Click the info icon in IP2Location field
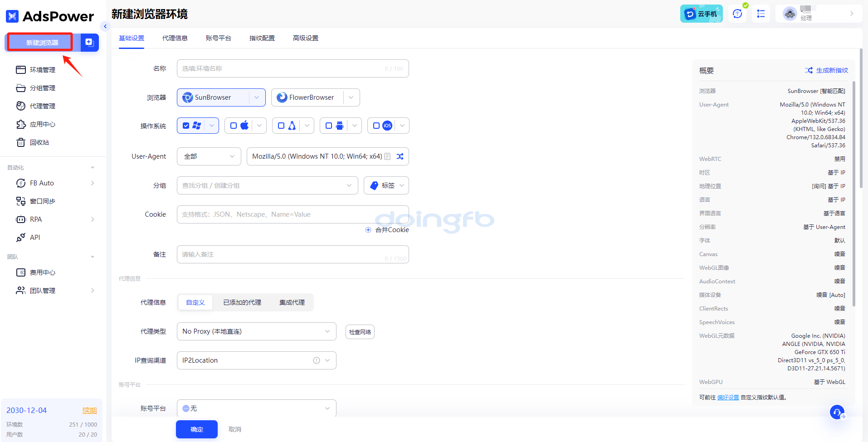Viewport: 868px width, 442px height. [x=317, y=360]
